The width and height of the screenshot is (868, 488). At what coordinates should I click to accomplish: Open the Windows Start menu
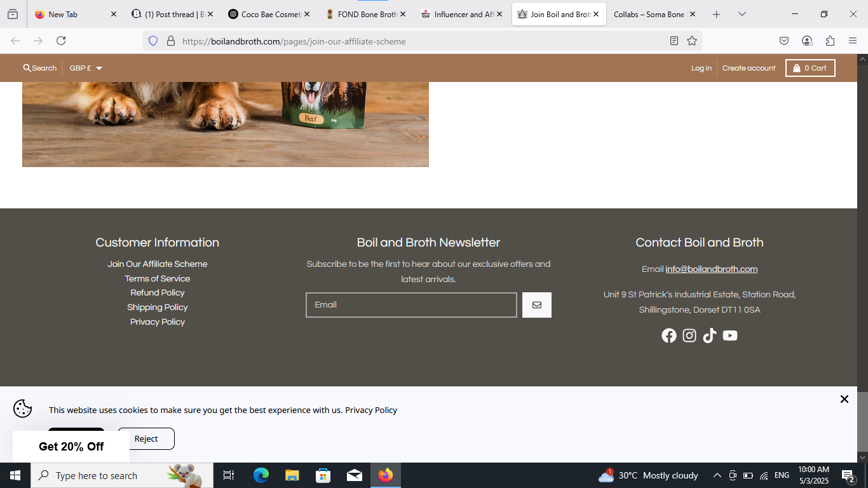[x=15, y=475]
